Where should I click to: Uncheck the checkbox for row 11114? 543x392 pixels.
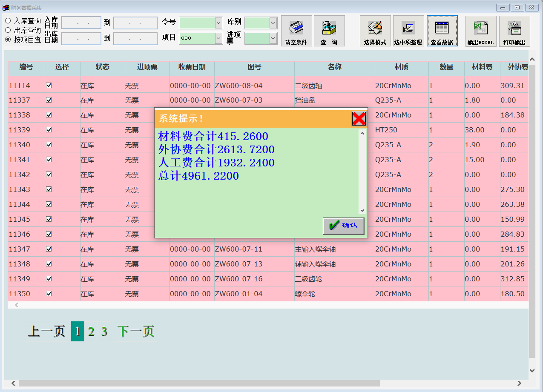[x=49, y=86]
